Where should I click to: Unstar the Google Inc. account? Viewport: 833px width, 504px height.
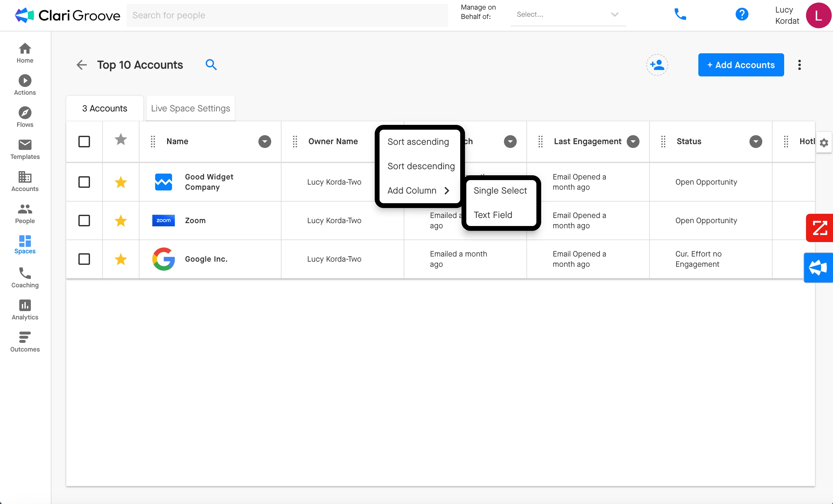click(121, 259)
